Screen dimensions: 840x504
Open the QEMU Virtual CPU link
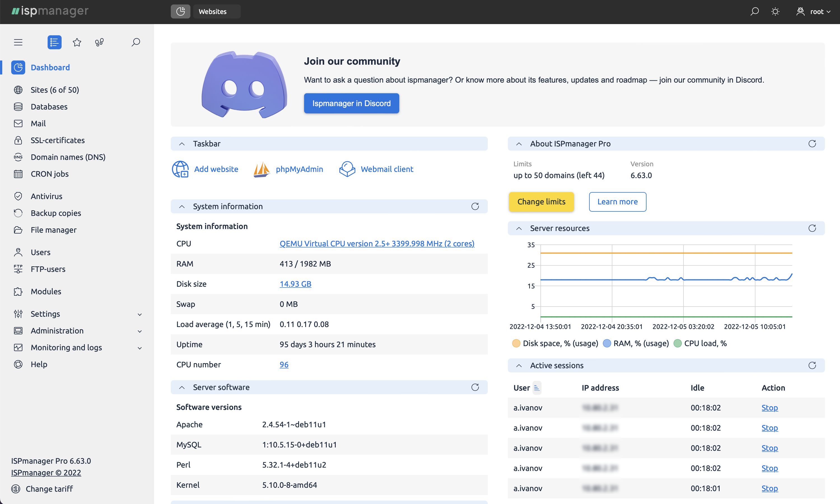click(377, 244)
